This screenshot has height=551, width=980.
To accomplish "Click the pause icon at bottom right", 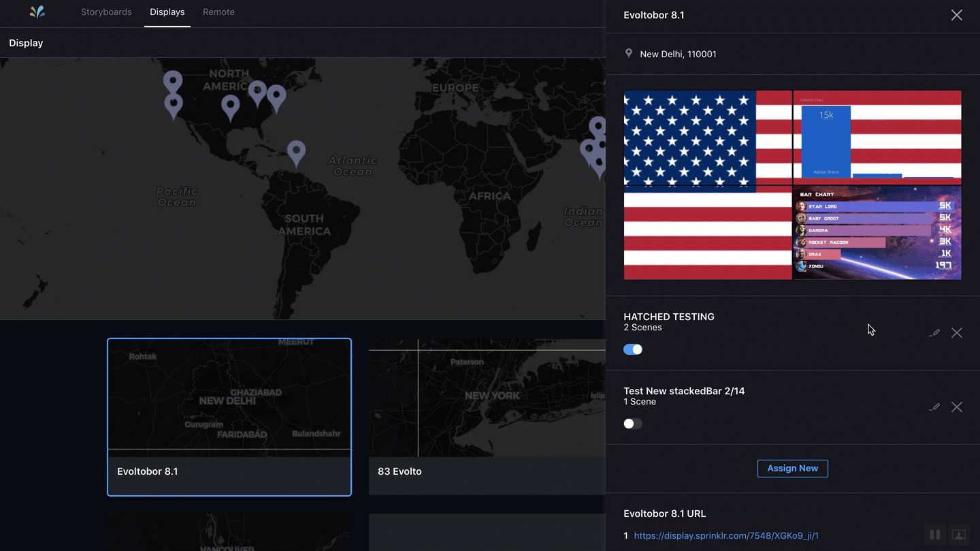I will [935, 535].
